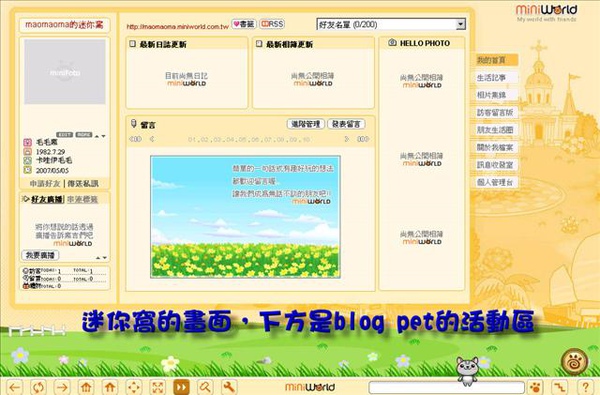The height and width of the screenshot is (395, 600).
Task: Click the fullscreen expand icon in toolbar
Action: pos(158,387)
